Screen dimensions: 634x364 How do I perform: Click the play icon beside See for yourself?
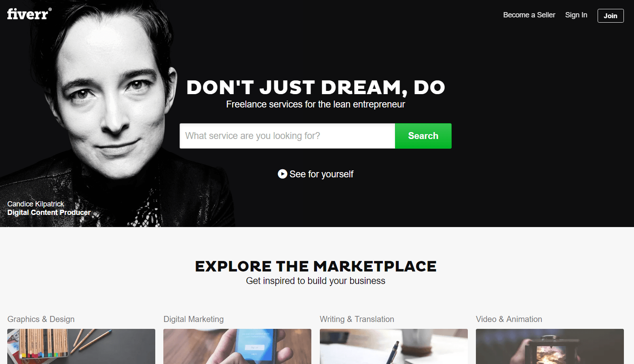point(282,174)
